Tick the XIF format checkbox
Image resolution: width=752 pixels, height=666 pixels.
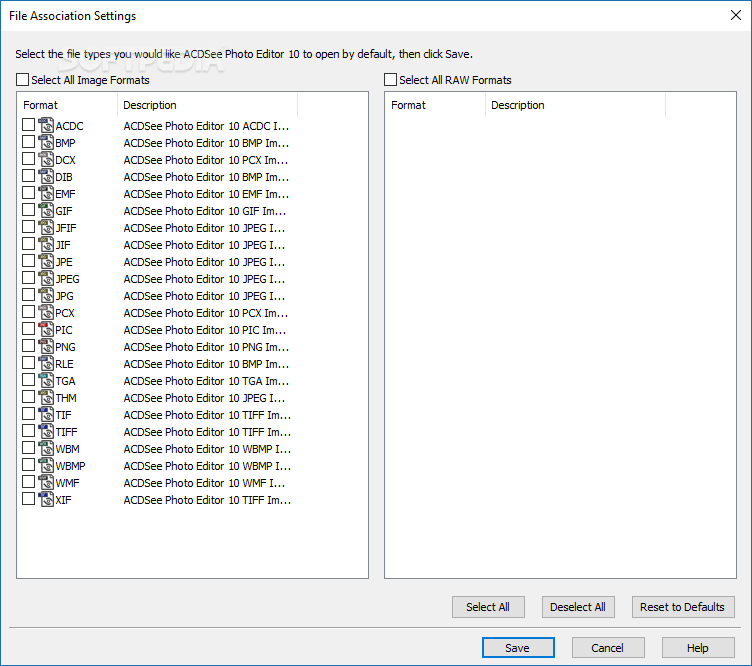tap(28, 499)
